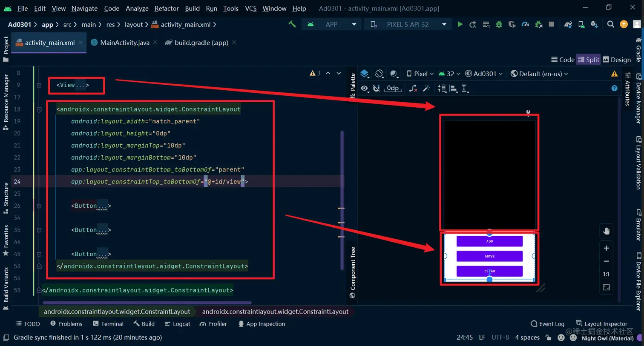Click the Zoom to Fit Screen icon
Screen dimensions: 644x346
coord(607,288)
